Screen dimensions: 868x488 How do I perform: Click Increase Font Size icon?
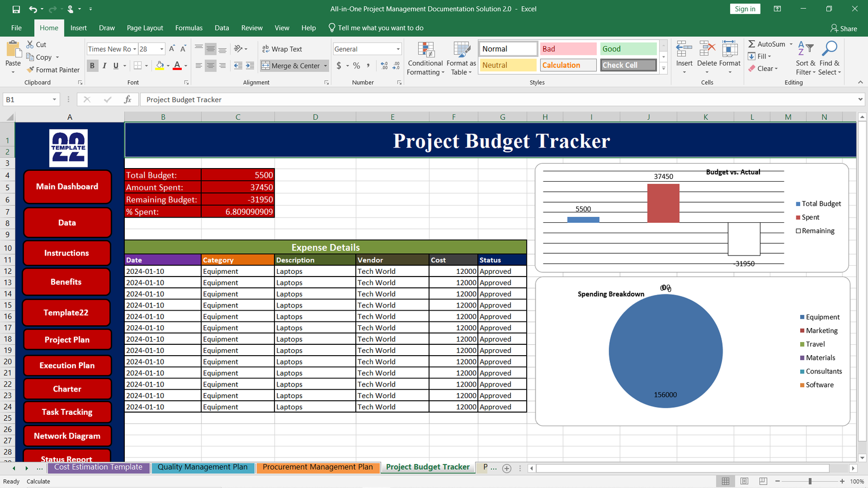172,49
